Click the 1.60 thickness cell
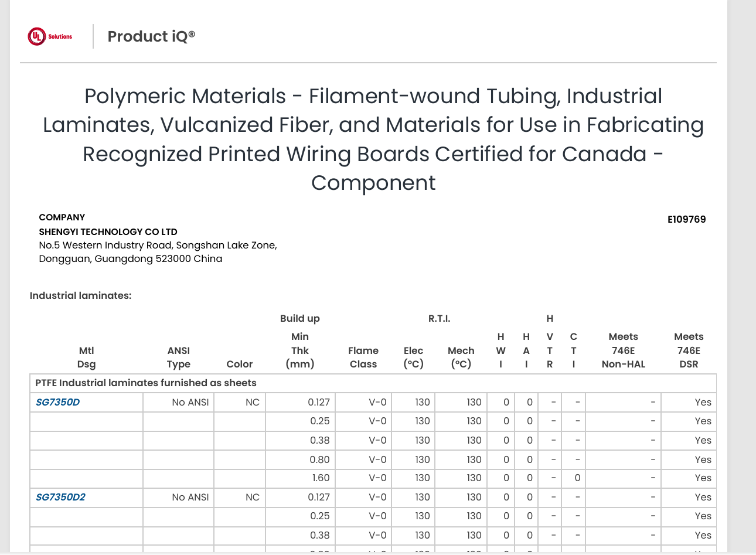This screenshot has width=756, height=555. coord(321,478)
